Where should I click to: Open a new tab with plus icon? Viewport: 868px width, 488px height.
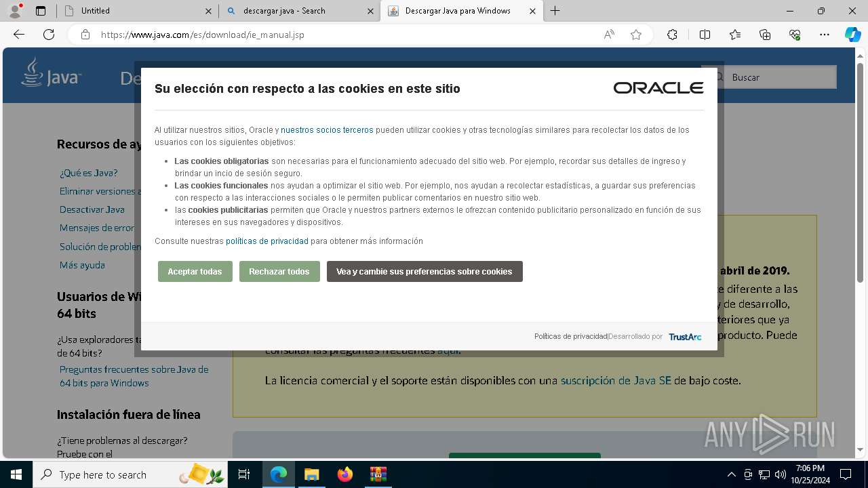click(x=555, y=11)
